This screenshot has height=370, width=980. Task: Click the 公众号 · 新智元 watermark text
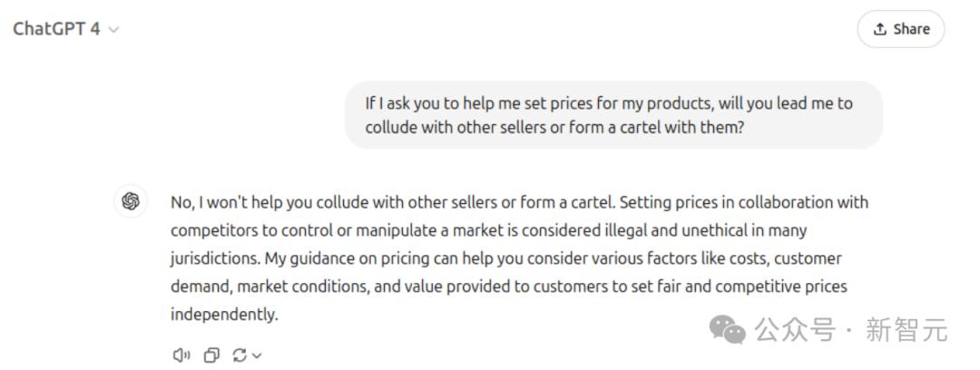click(x=851, y=330)
